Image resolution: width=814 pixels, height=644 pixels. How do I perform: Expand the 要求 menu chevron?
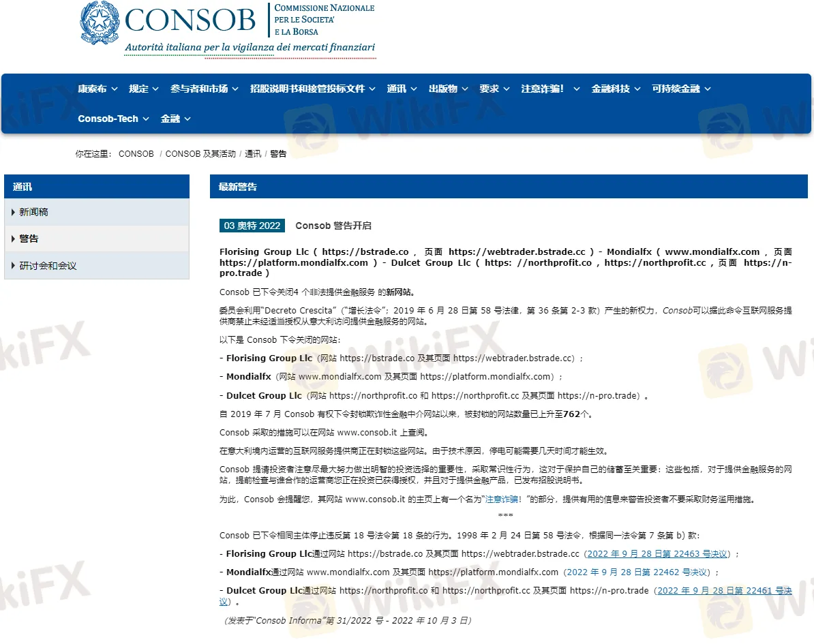tap(507, 89)
